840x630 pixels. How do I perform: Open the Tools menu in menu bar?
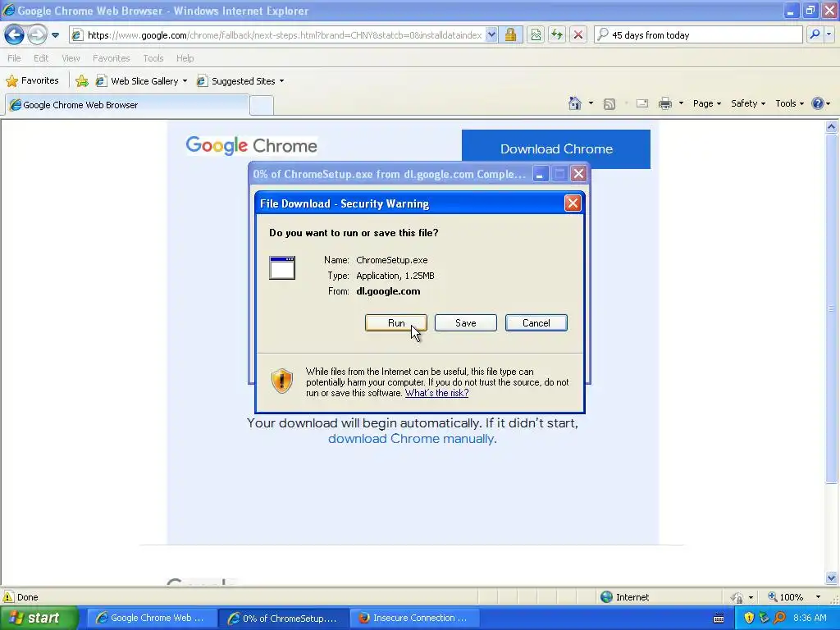point(153,58)
